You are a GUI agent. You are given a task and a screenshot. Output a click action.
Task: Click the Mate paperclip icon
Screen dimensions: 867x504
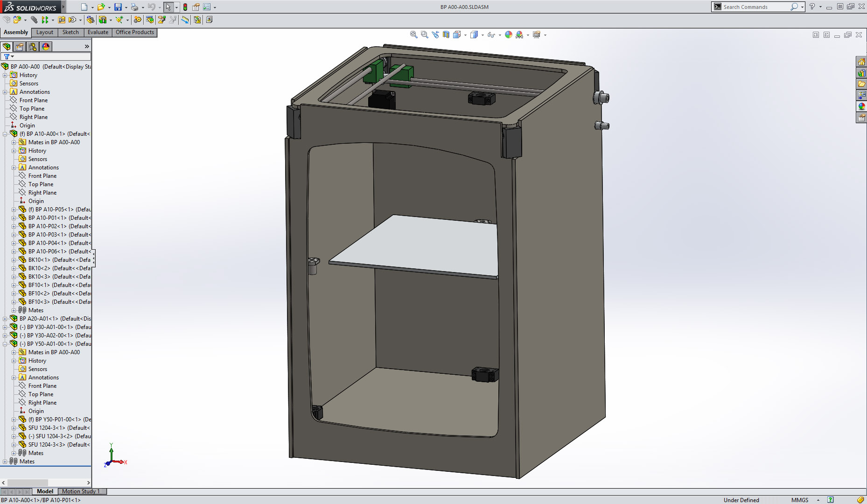click(34, 20)
